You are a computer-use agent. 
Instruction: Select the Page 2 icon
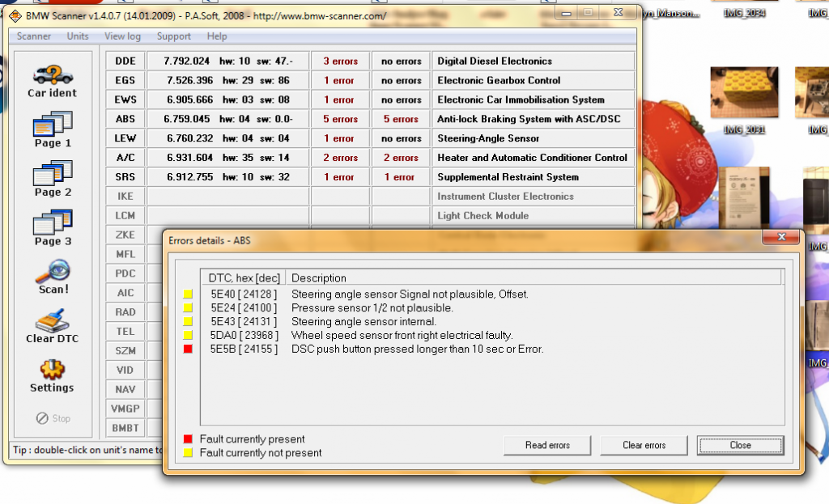click(53, 173)
